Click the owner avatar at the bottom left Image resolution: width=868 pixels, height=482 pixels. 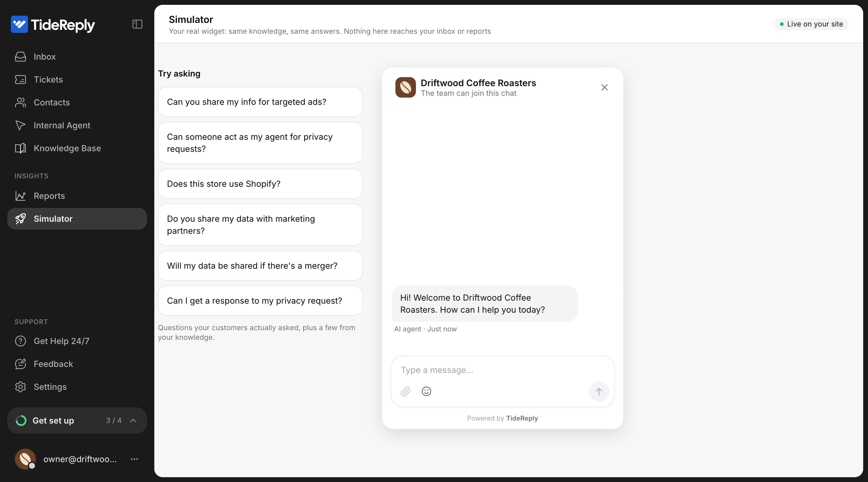point(25,459)
